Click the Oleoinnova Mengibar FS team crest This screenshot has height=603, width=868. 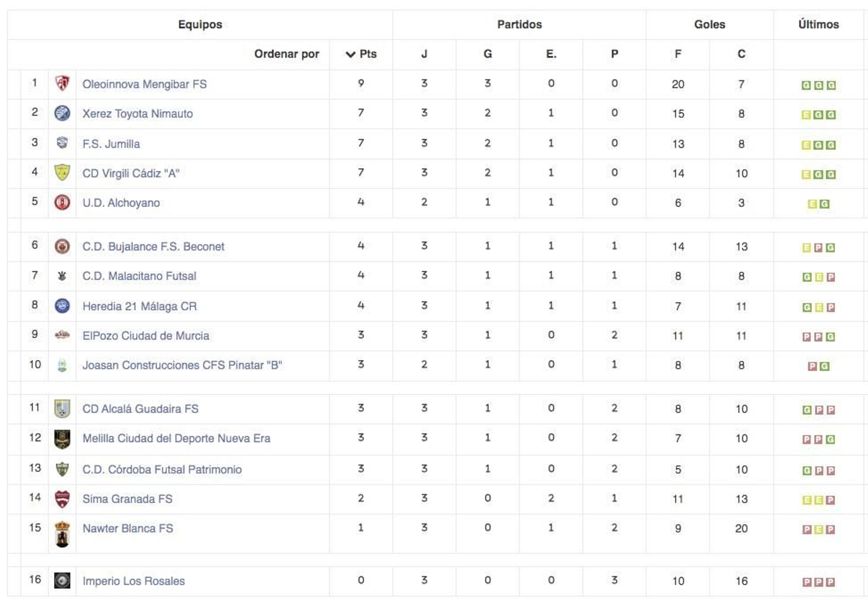click(62, 84)
